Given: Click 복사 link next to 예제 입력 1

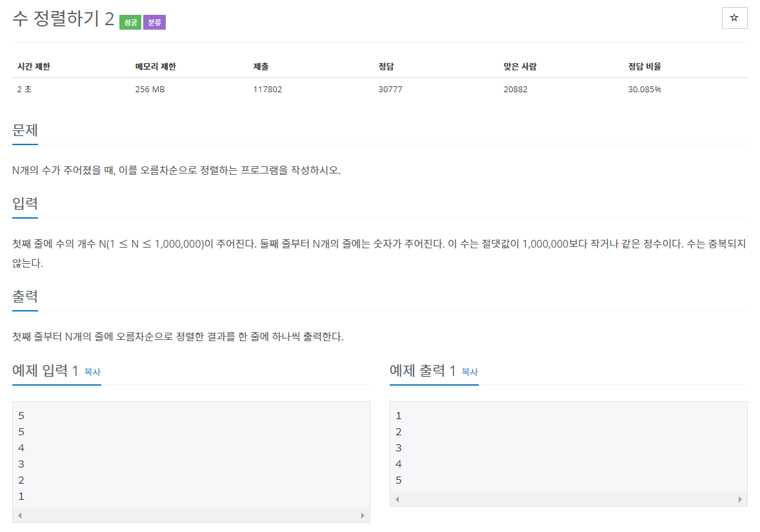Looking at the screenshot, I should point(92,371).
